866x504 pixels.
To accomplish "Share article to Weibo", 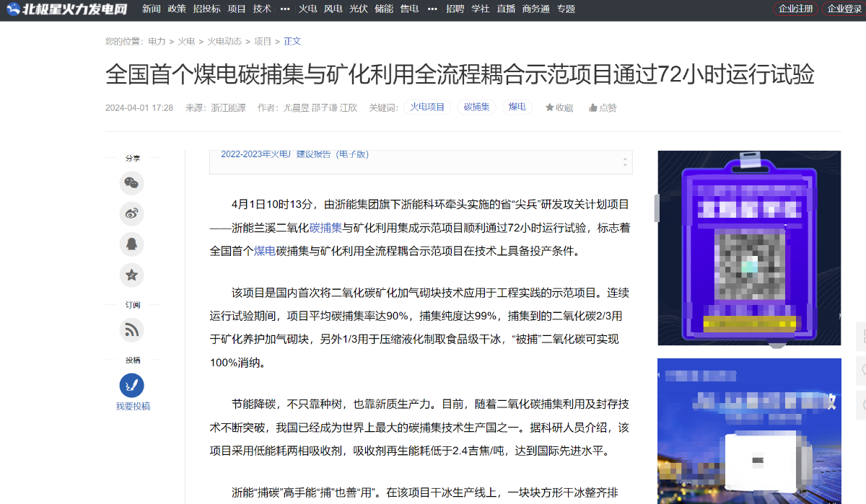I will pos(131,213).
